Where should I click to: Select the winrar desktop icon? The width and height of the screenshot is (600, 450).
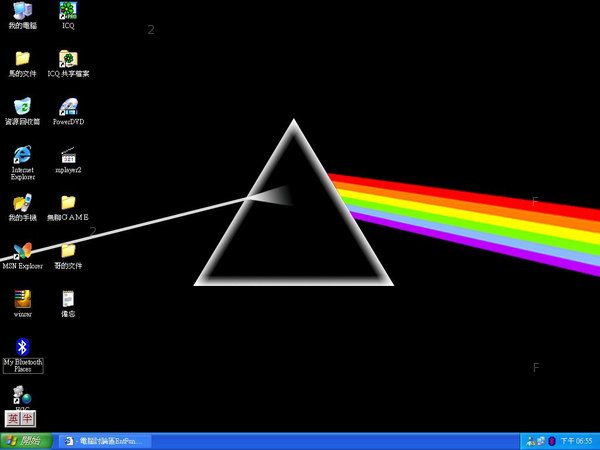[23, 304]
